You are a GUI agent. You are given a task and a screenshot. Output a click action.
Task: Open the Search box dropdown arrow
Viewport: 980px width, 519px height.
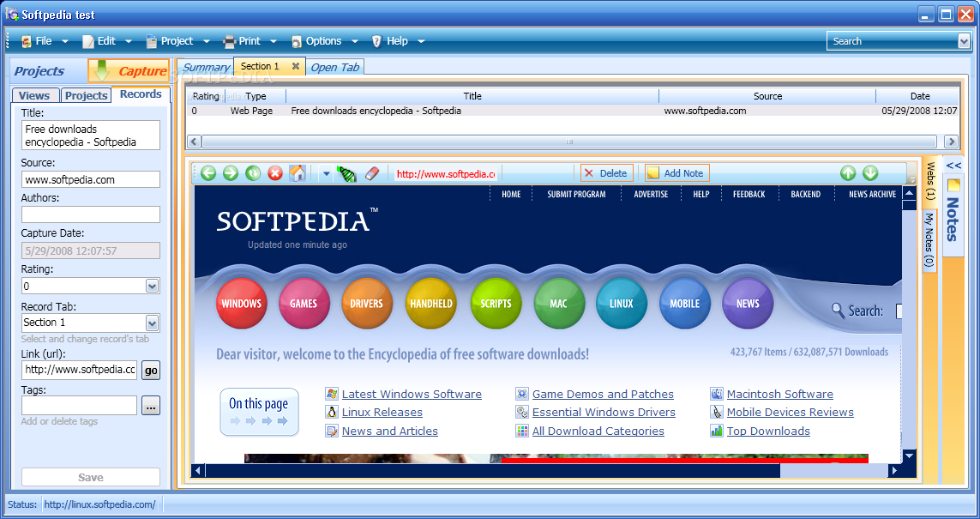point(963,41)
